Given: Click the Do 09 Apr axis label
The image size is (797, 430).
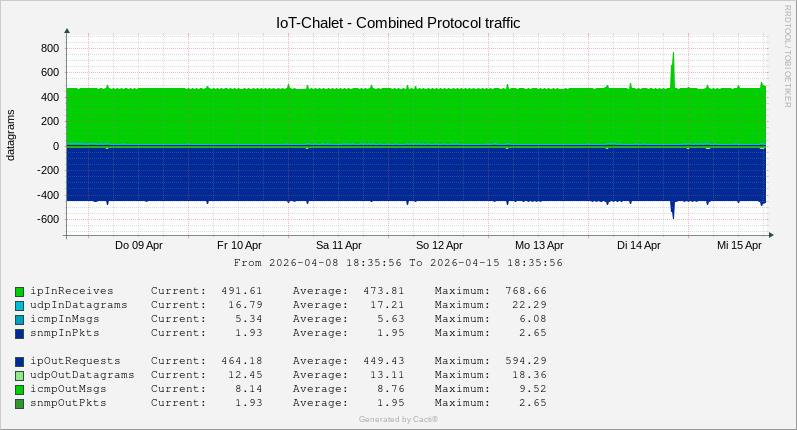Looking at the screenshot, I should 139,244.
